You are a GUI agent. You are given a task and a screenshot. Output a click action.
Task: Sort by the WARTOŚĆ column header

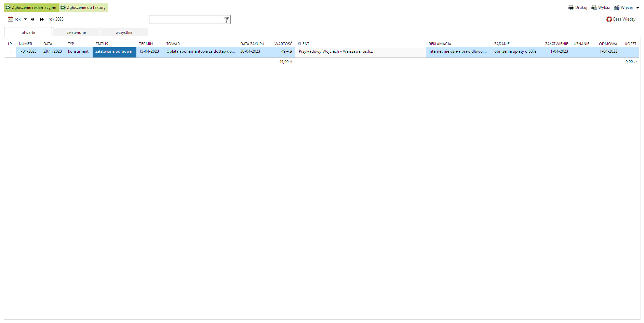[x=283, y=44]
